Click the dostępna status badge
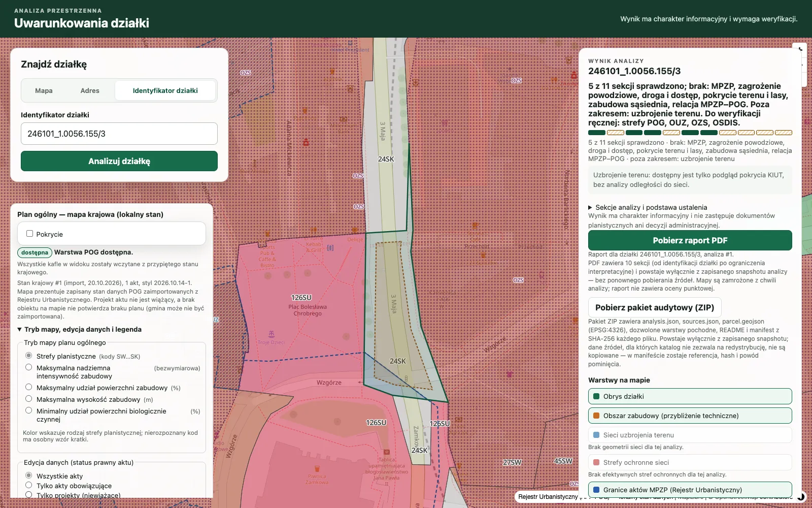This screenshot has height=508, width=812. [35, 252]
